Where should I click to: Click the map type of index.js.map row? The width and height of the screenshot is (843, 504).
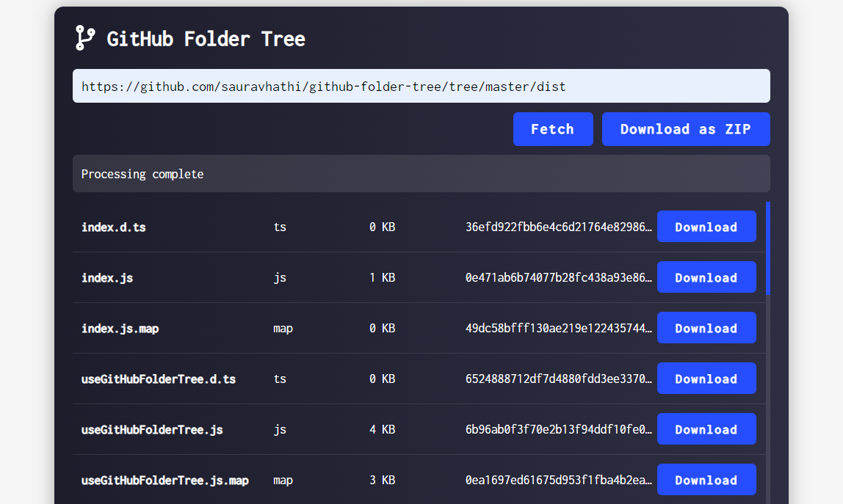[283, 329]
